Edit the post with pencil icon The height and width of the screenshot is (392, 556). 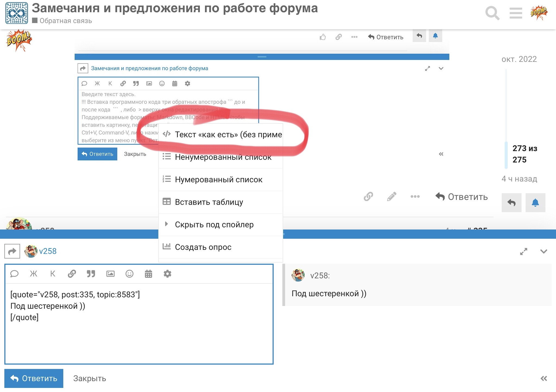point(391,196)
